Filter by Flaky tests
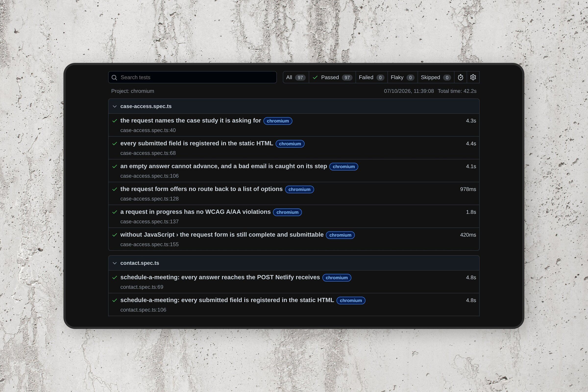This screenshot has width=588, height=392. tap(403, 77)
